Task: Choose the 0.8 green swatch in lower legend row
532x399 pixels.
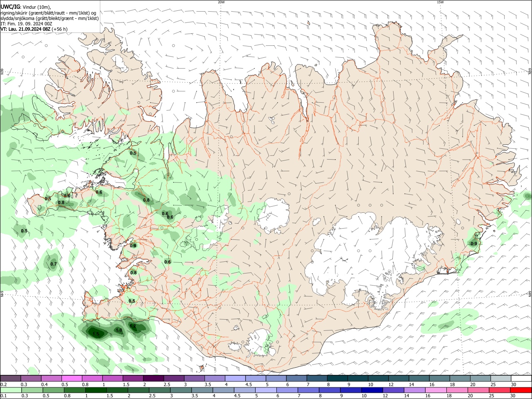Action: [74, 390]
